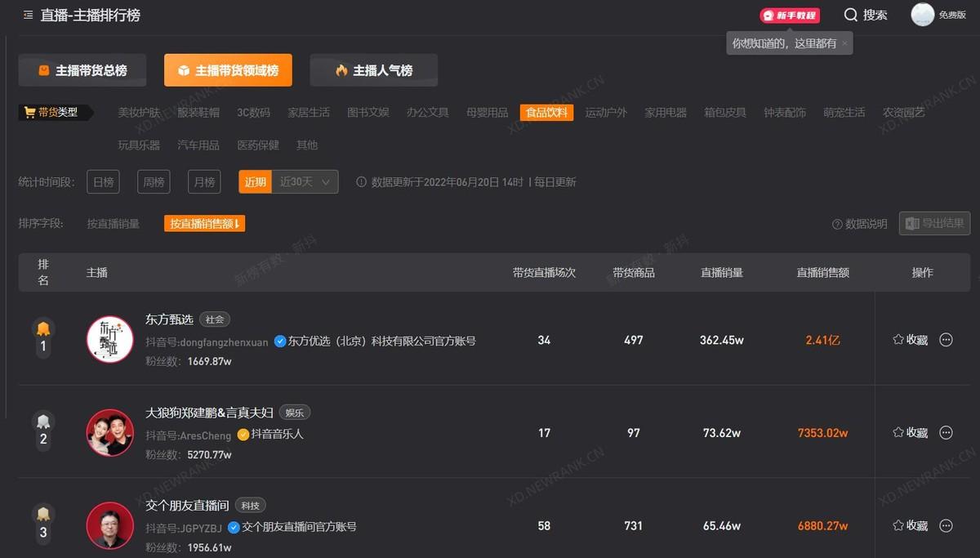The height and width of the screenshot is (558, 980).
Task: Choose 玩具乐器 category
Action: pos(139,145)
